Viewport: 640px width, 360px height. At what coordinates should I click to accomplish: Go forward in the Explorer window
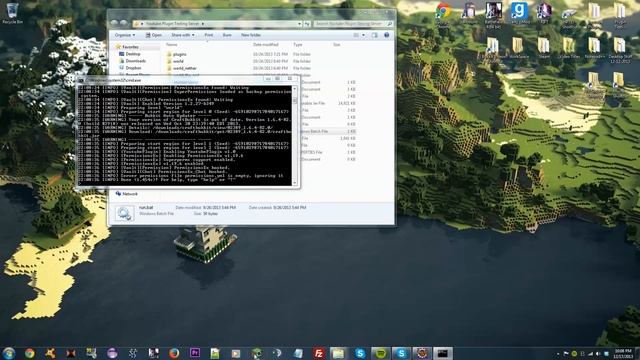(x=124, y=23)
